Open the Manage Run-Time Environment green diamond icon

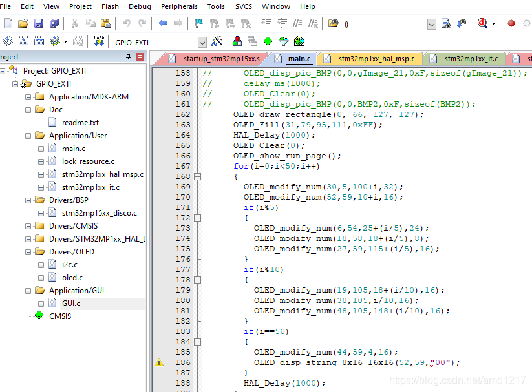pos(268,41)
